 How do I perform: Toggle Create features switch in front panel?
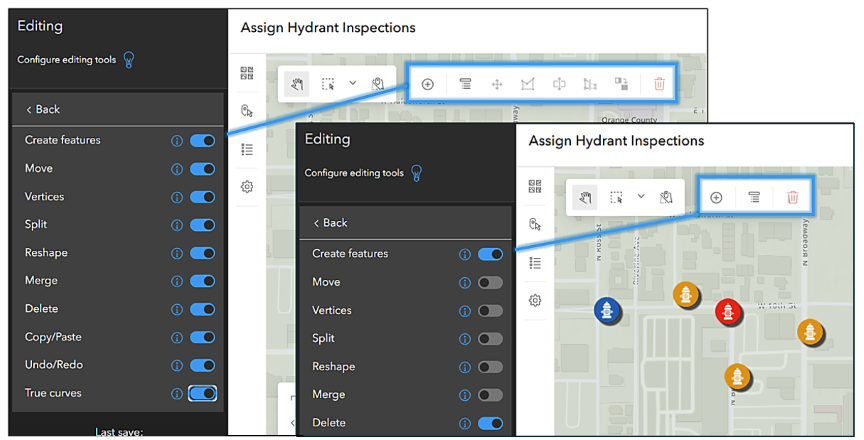(x=490, y=254)
